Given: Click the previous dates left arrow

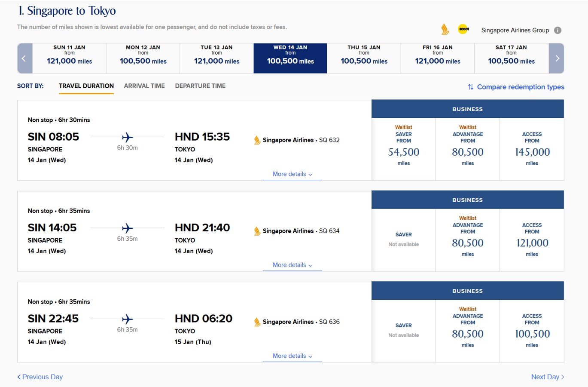Looking at the screenshot, I should 24,58.
